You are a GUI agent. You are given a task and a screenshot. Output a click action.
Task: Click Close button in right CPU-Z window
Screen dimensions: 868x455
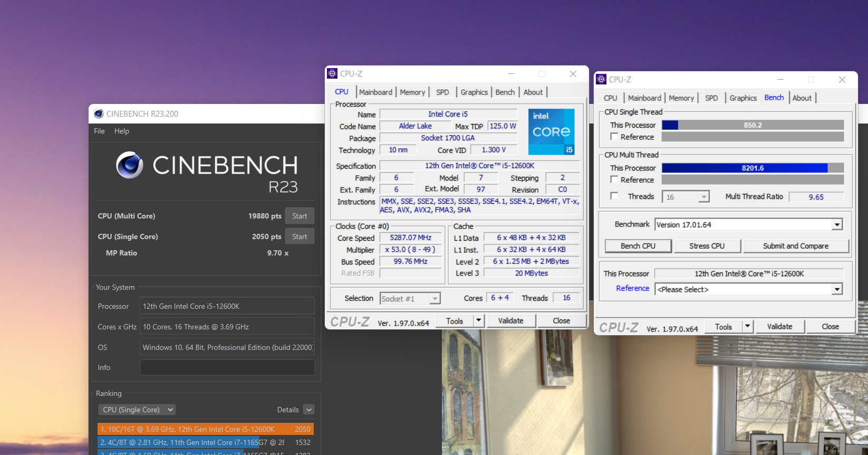click(831, 326)
